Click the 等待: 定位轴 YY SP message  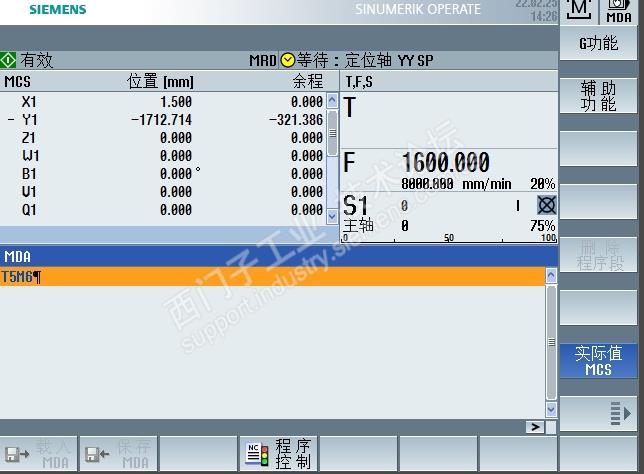(365, 60)
